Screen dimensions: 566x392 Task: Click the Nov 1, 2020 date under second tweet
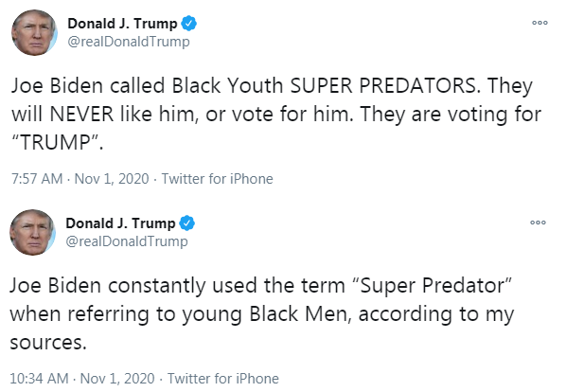coord(117,379)
